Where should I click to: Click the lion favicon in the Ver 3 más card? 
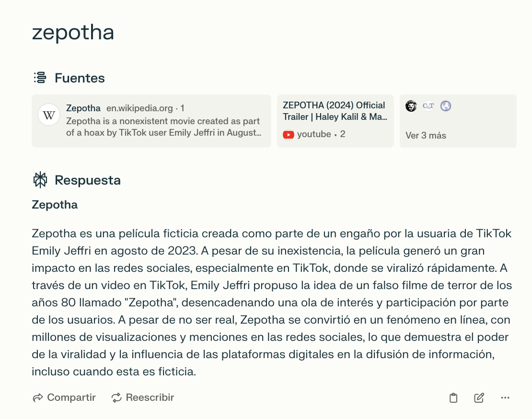pos(411,106)
